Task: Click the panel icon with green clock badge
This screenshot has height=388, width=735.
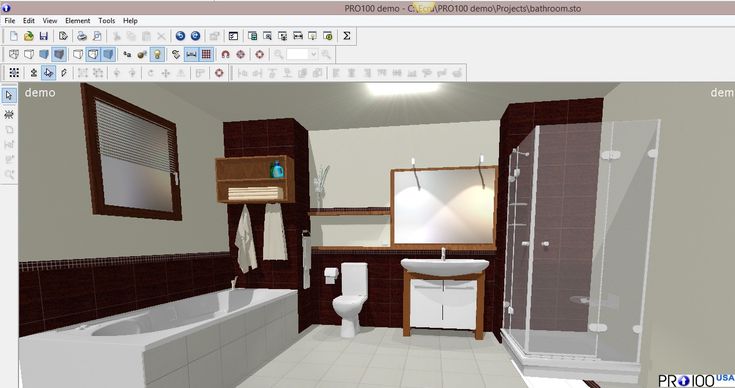Action: pos(328,36)
